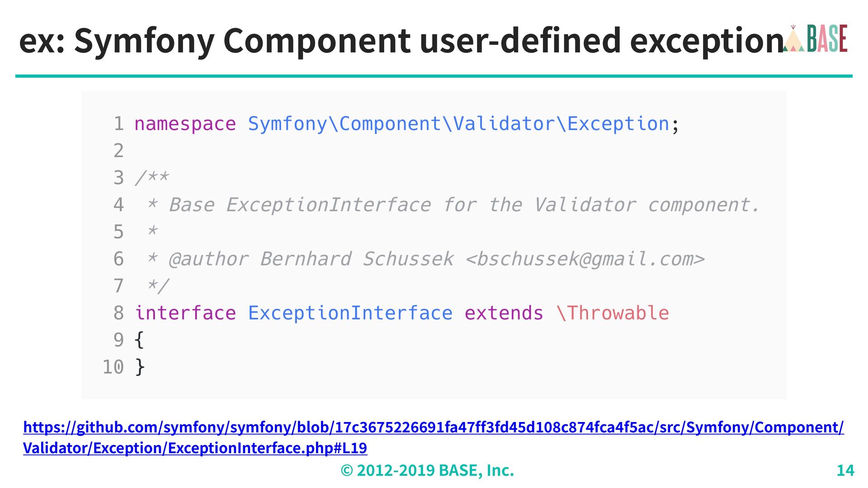The height and width of the screenshot is (488, 868).
Task: Click the interface keyword on line 8
Action: pyautogui.click(x=185, y=313)
